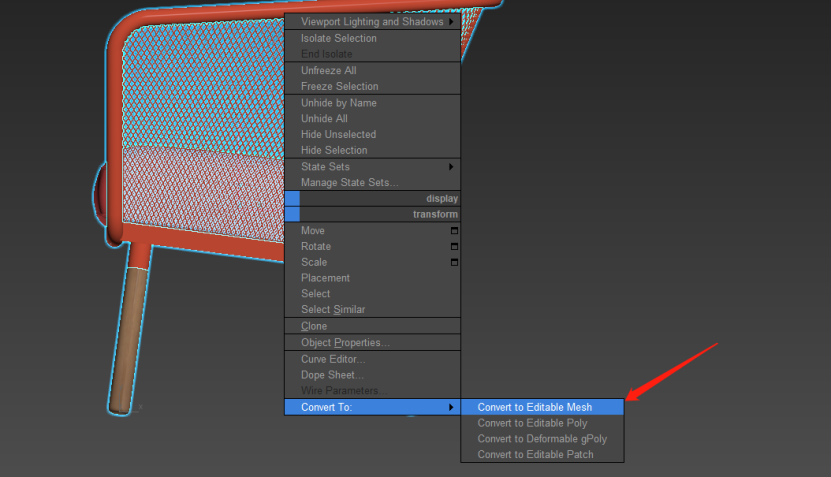Open Object Properties dialog

pyautogui.click(x=372, y=343)
